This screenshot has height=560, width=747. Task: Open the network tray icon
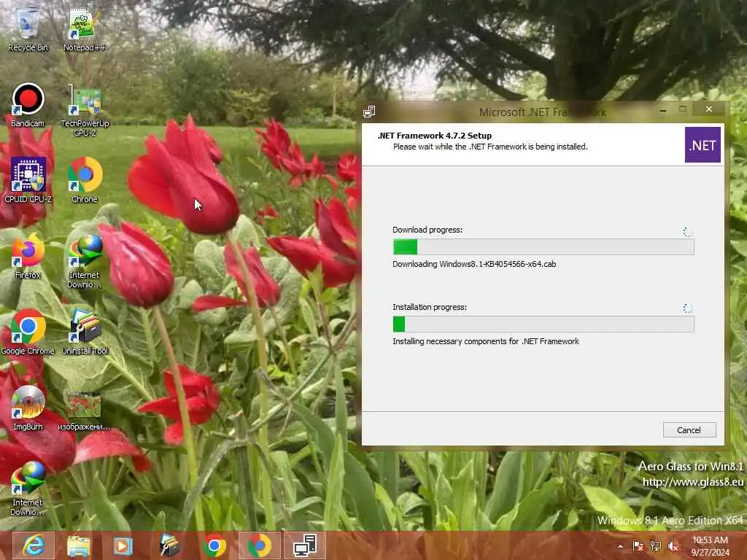[x=656, y=546]
